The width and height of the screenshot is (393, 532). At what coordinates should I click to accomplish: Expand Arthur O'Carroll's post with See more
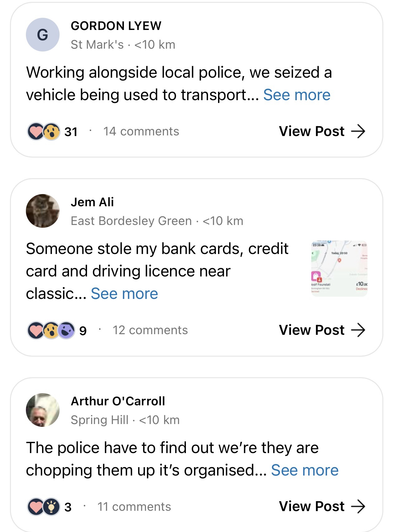305,470
